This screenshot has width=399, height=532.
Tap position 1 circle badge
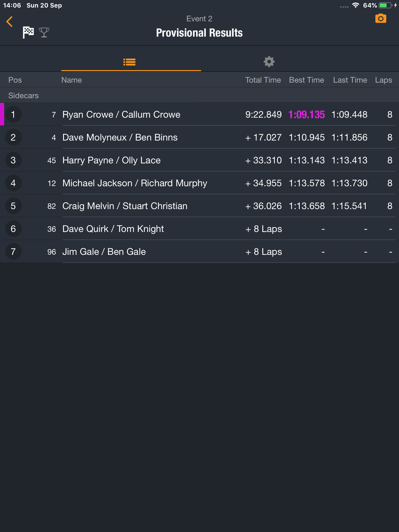13,115
